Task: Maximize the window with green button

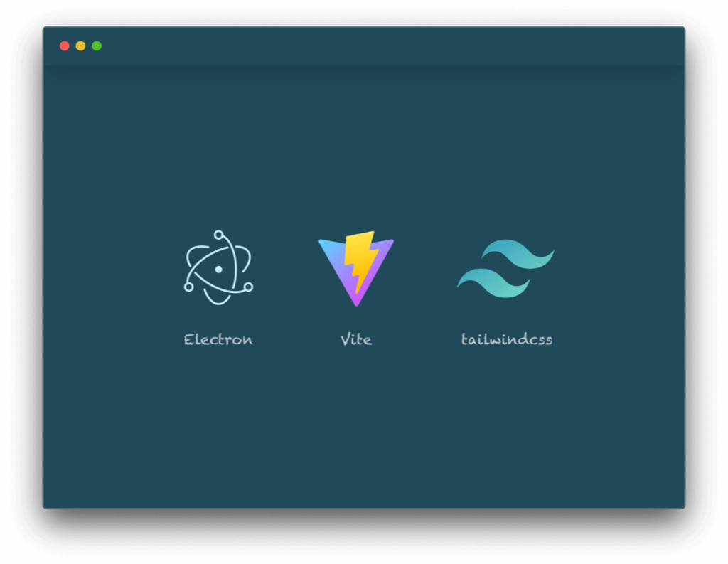Action: (x=97, y=46)
